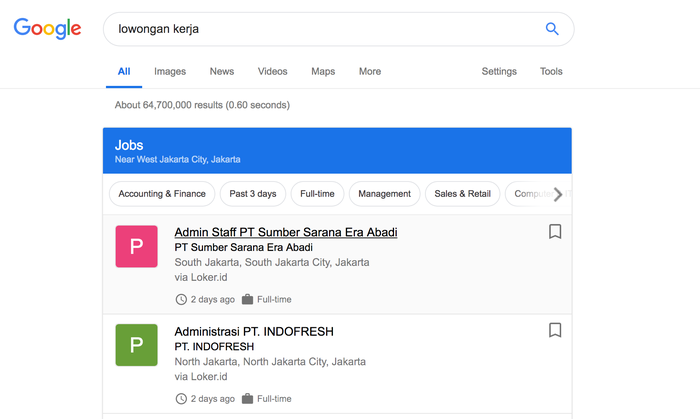The height and width of the screenshot is (419, 700).
Task: Click 'South Jakarta, South Jakarta City, Jakarta' text
Action: [x=272, y=262]
